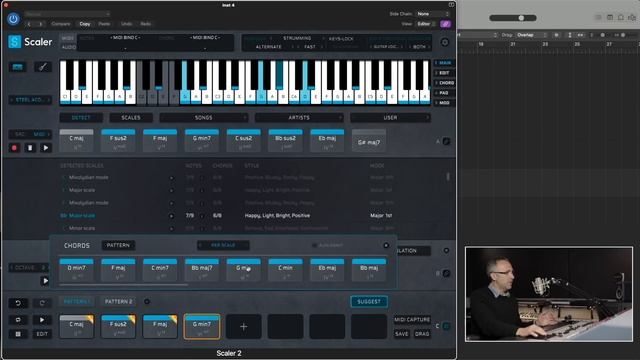The height and width of the screenshot is (360, 640).
Task: Click first view icon in Logic toolbar
Action: [598, 18]
